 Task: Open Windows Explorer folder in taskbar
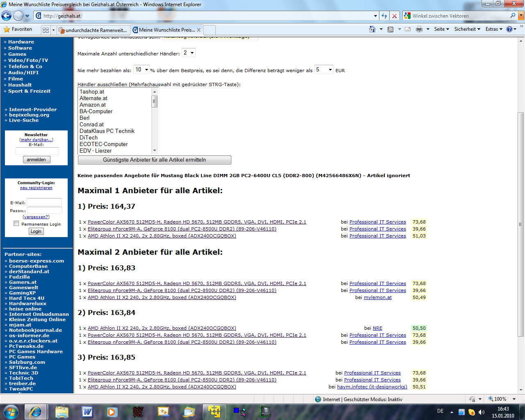[x=62, y=411]
